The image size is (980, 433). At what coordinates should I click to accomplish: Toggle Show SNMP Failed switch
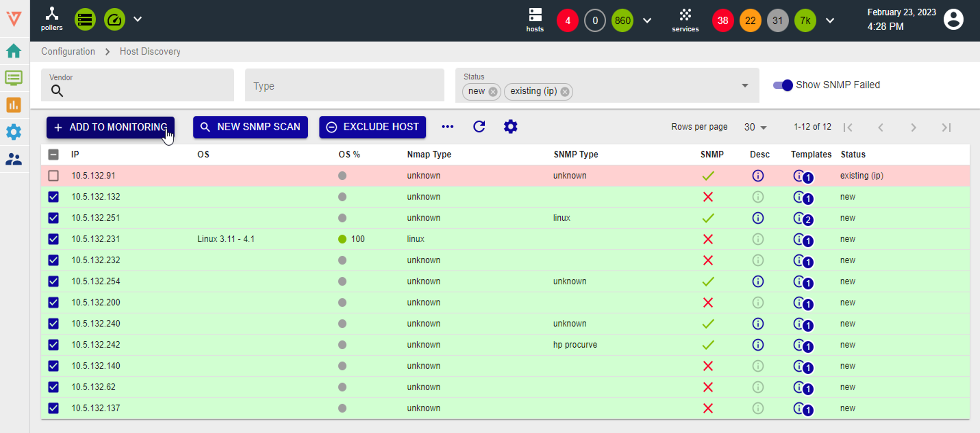[x=783, y=85]
